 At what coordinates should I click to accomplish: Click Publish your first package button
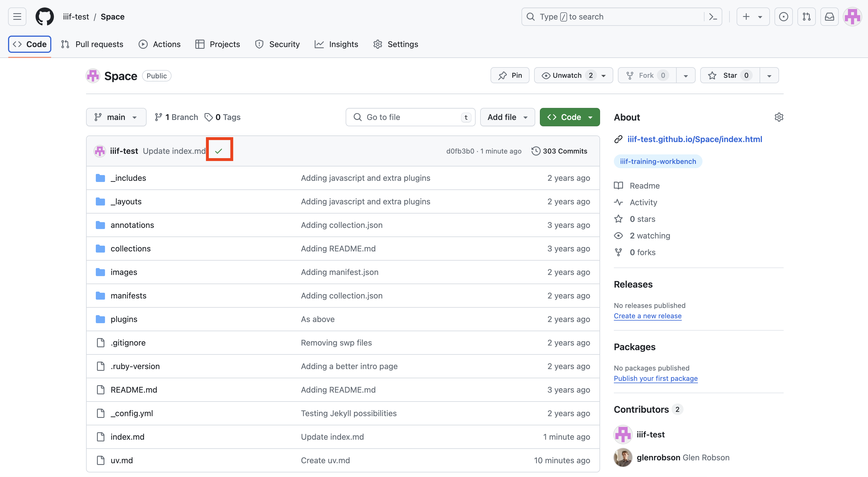coord(655,378)
